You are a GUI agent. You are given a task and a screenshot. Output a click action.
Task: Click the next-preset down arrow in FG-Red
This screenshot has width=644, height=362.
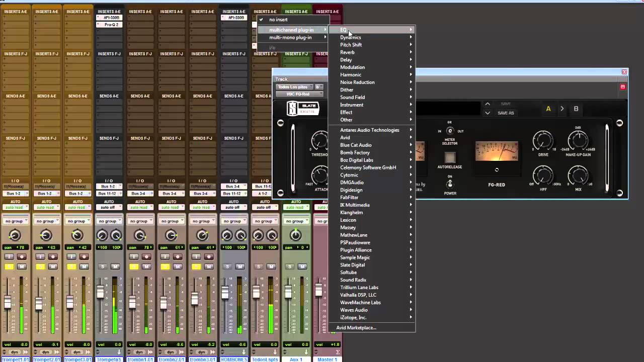(x=487, y=113)
